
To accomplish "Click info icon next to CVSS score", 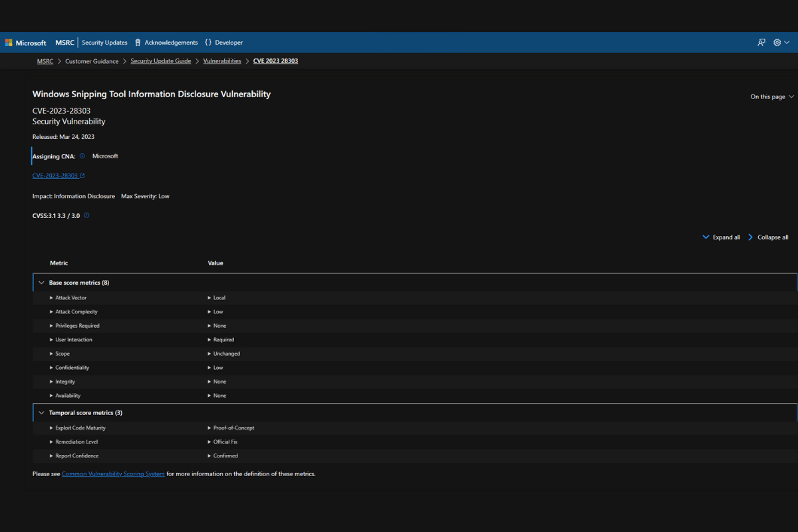I will [86, 215].
